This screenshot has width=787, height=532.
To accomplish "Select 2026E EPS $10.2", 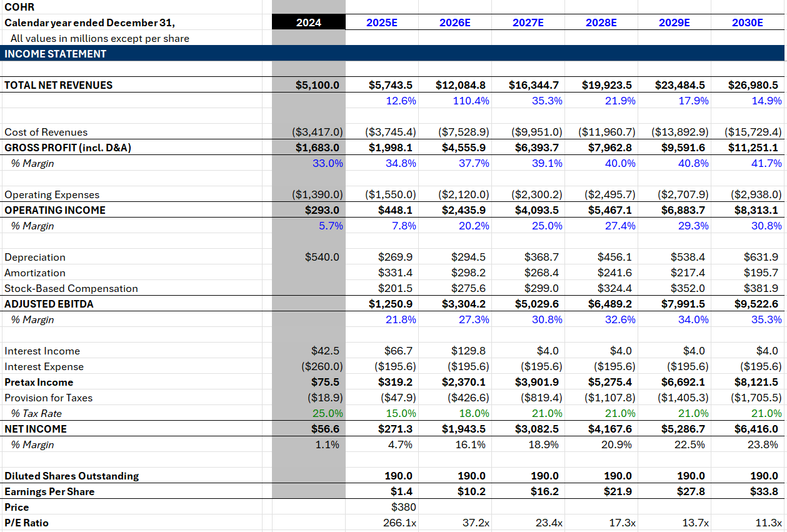I will pyautogui.click(x=472, y=491).
